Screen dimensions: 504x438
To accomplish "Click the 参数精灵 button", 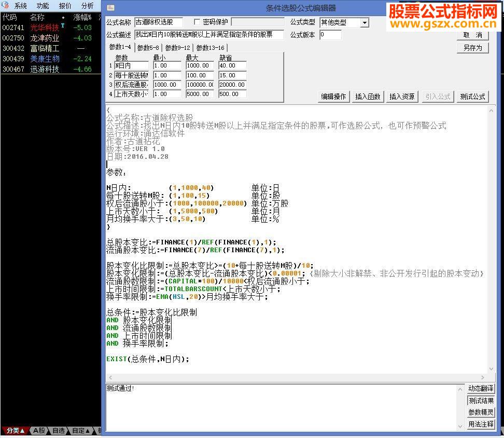I will [481, 412].
